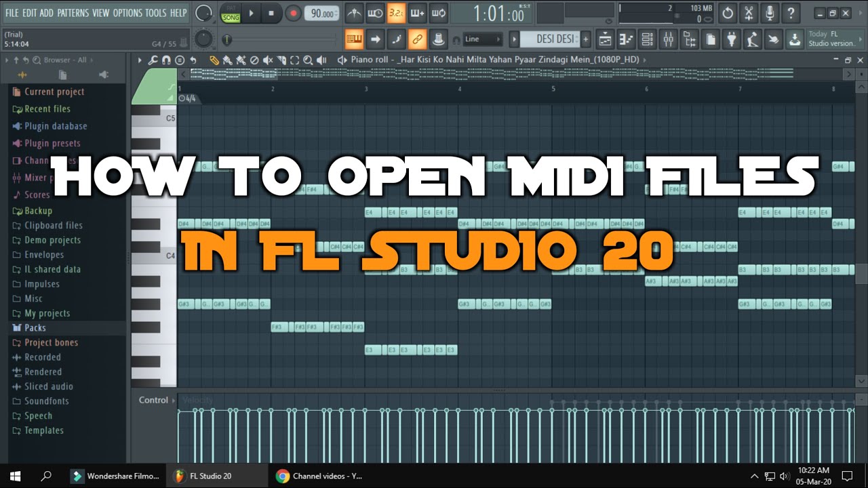The height and width of the screenshot is (488, 868).
Task: Open the audio editor scissors icon
Action: click(748, 13)
